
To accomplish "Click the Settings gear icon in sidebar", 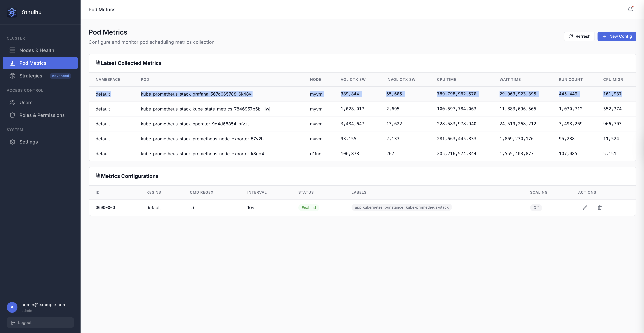I will click(x=12, y=142).
